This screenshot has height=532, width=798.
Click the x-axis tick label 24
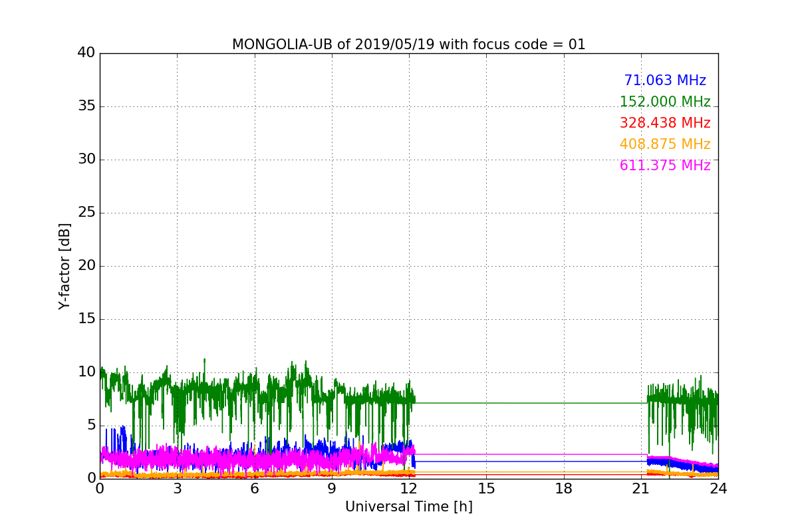[718, 488]
